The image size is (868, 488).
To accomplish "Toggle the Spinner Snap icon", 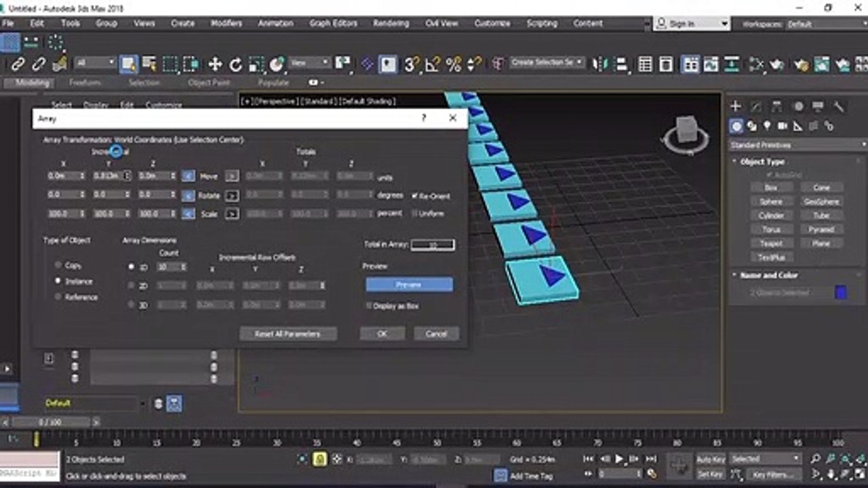I will (473, 64).
